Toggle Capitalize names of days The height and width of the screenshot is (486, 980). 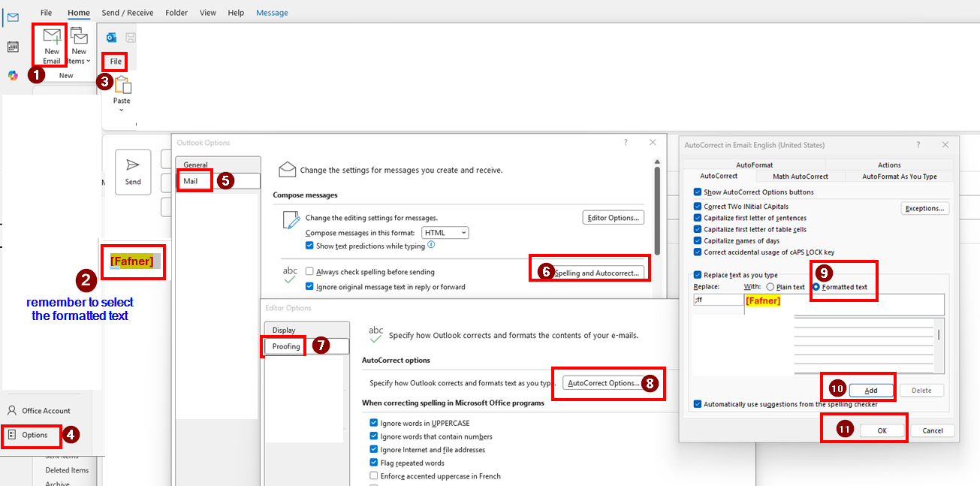[x=698, y=241]
